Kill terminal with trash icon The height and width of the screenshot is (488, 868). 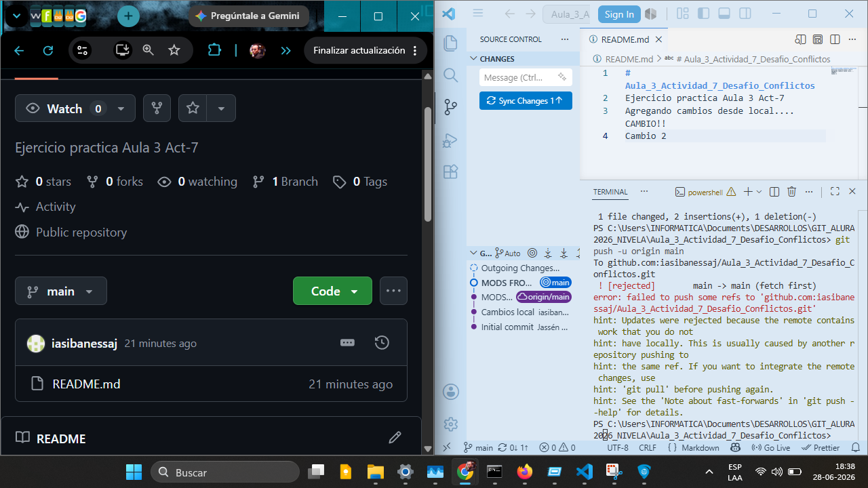(x=791, y=192)
